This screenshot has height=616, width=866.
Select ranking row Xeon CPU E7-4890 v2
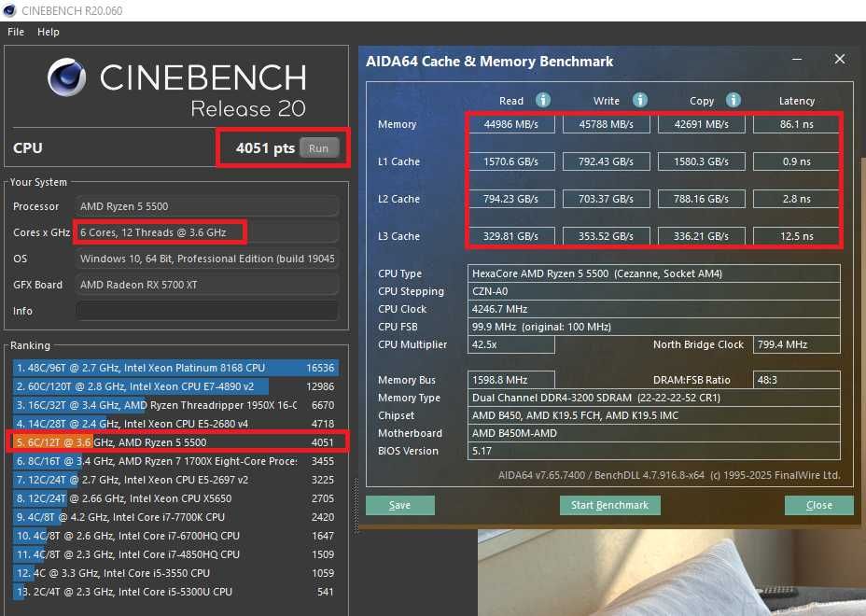175,386
